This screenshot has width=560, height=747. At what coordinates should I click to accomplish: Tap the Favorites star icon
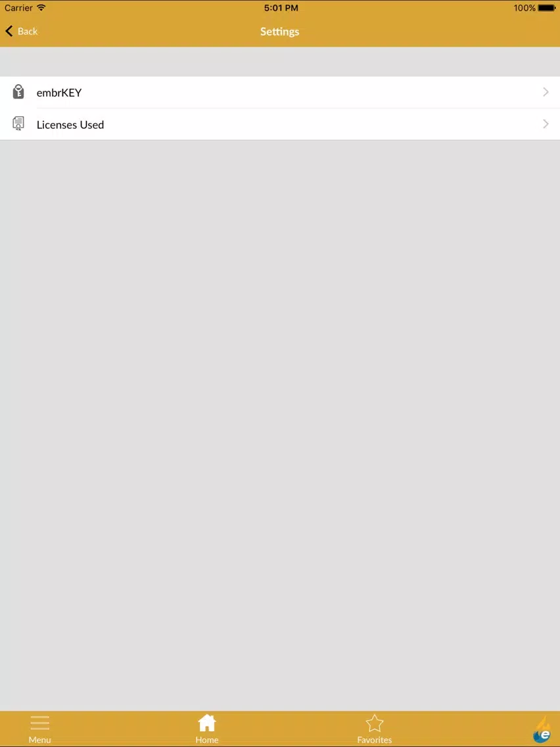coord(375,723)
